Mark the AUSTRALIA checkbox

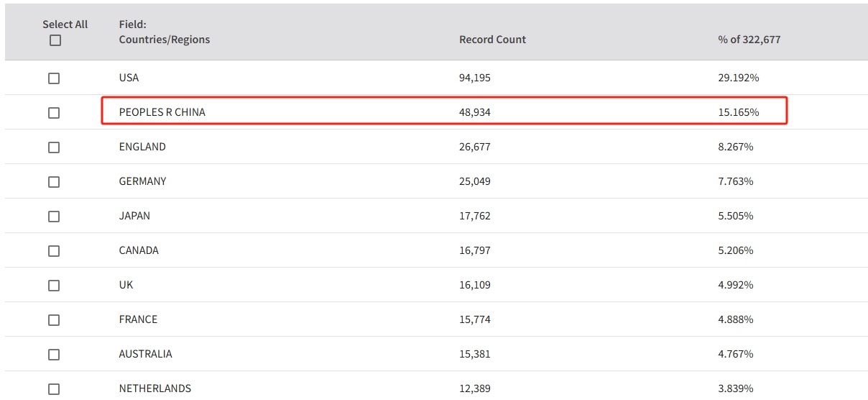(54, 355)
